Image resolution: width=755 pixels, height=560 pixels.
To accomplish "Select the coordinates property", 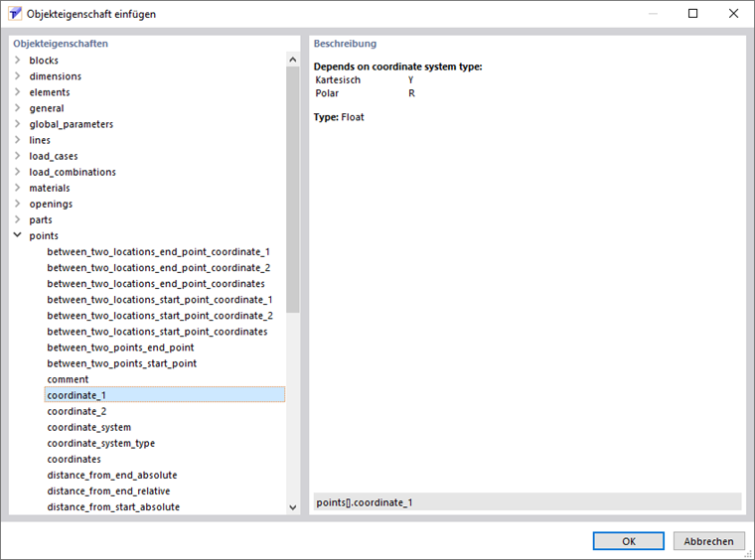I will 74,459.
